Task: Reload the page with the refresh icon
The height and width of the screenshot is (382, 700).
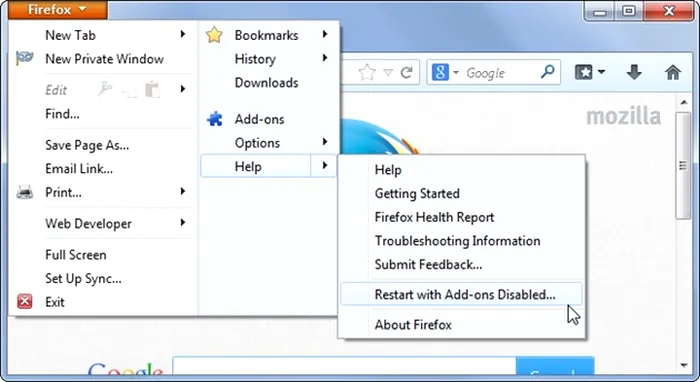Action: (406, 72)
